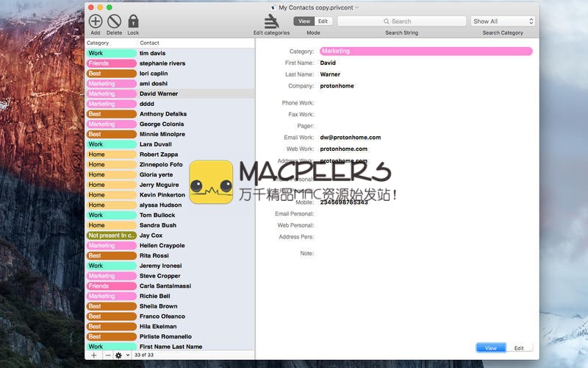Switch Mode to View in toolbar
This screenshot has width=588, height=368.
tap(304, 21)
